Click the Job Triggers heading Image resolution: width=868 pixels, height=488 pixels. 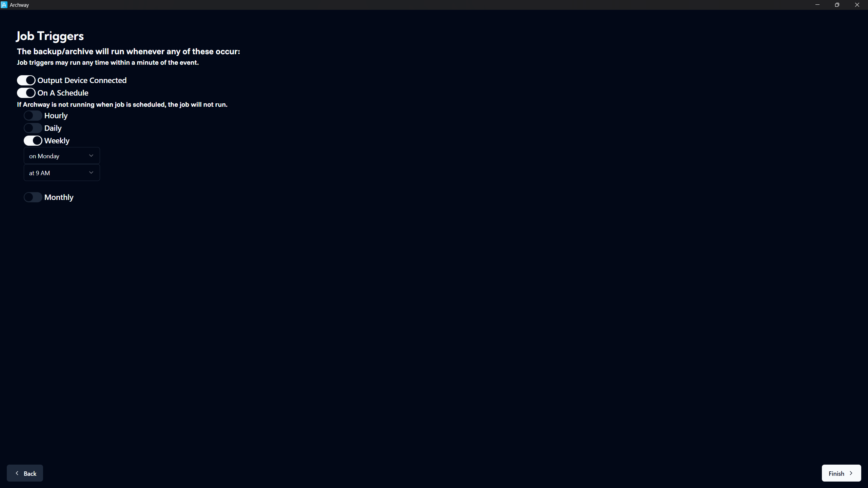(x=50, y=36)
